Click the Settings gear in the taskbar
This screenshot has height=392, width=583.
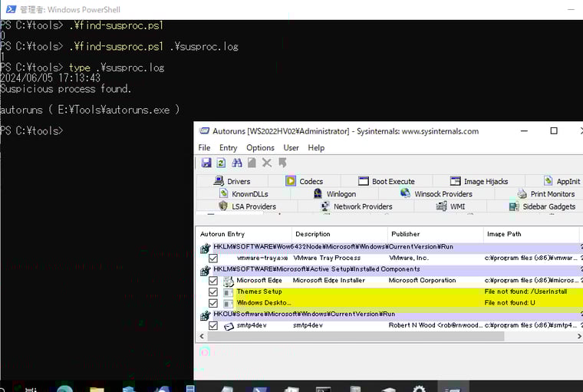(x=419, y=389)
